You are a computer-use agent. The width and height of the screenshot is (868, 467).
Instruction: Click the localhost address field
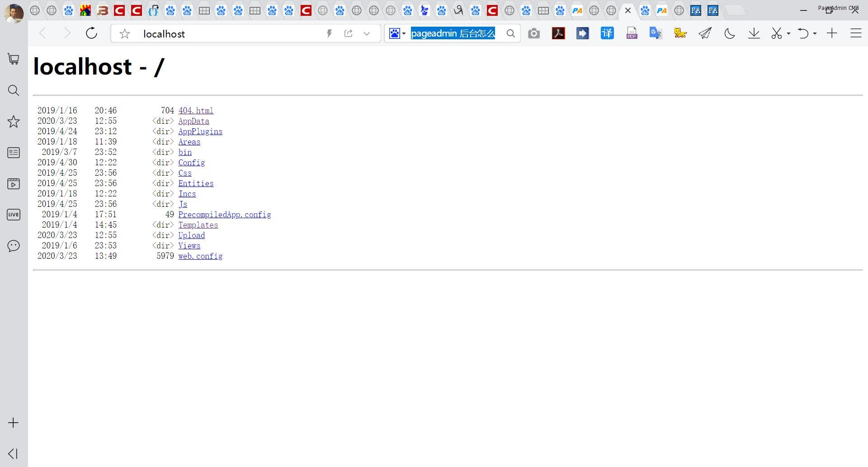tap(226, 34)
